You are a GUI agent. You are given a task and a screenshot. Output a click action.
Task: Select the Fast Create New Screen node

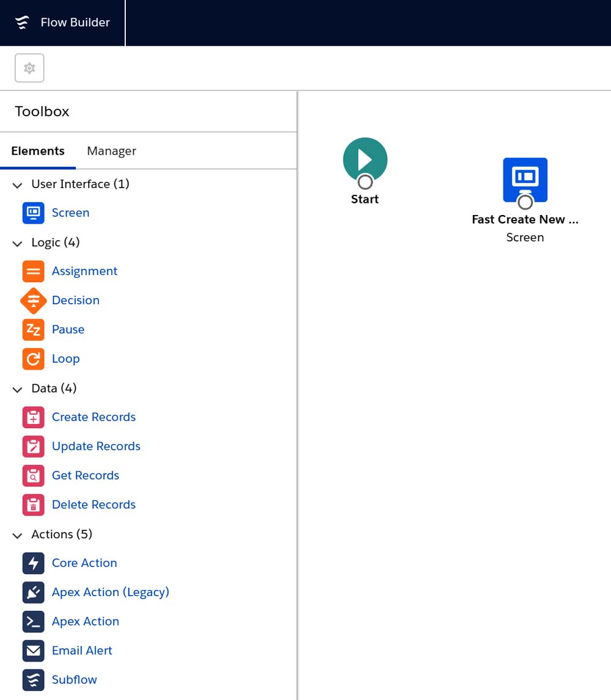tap(525, 180)
